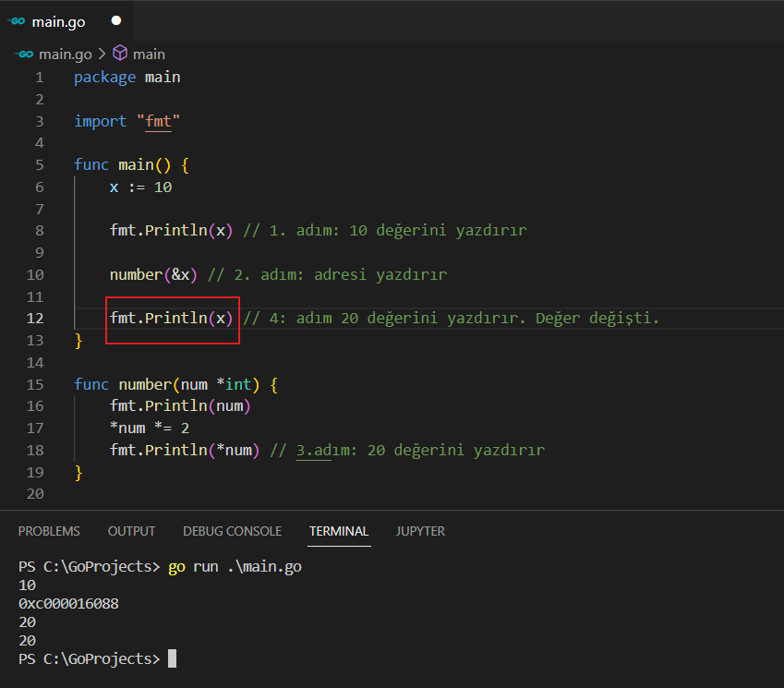Open the main.go breadcrumb dropdown
This screenshot has height=688, width=784.
pyautogui.click(x=65, y=54)
